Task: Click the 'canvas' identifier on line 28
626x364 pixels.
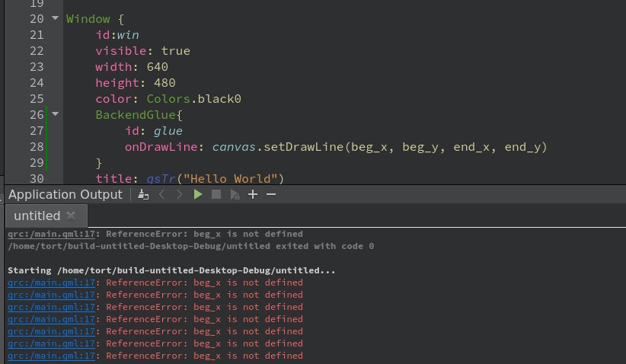Action: pyautogui.click(x=234, y=147)
